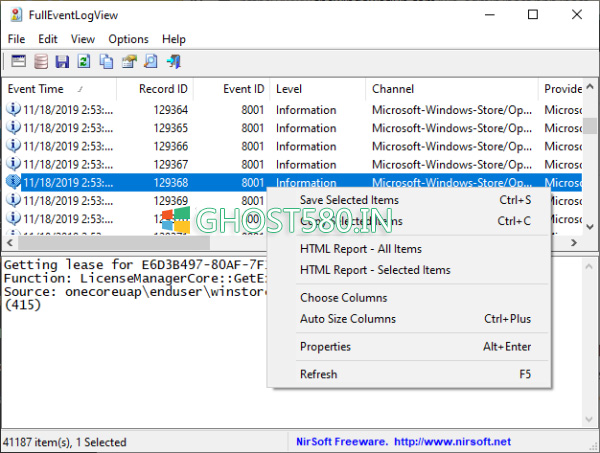Click the Copy Selected Items toolbar icon
This screenshot has height=453, width=600.
(106, 61)
